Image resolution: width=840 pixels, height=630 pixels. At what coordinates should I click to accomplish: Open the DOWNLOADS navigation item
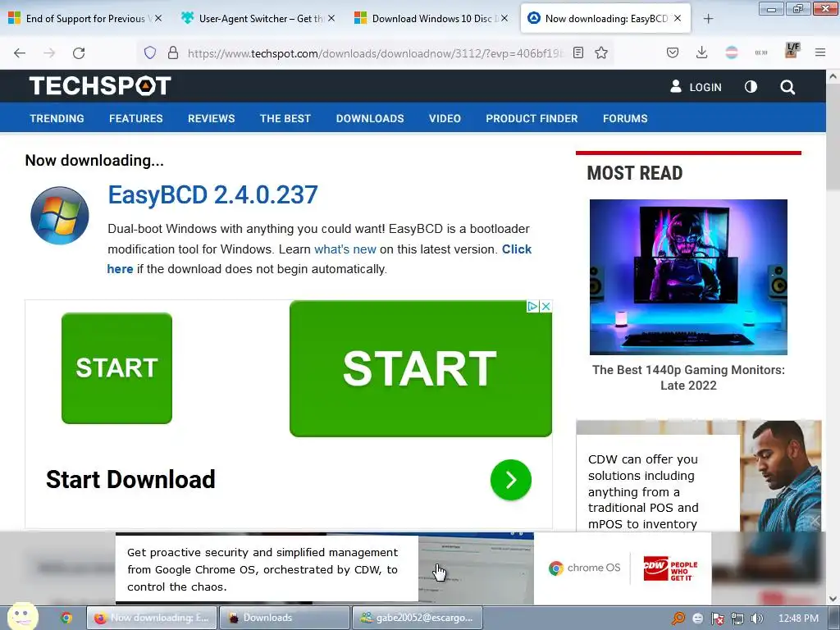point(370,118)
